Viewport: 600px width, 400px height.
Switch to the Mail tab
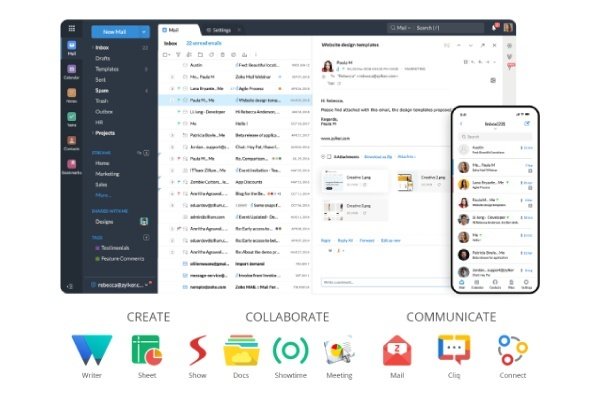(x=179, y=30)
